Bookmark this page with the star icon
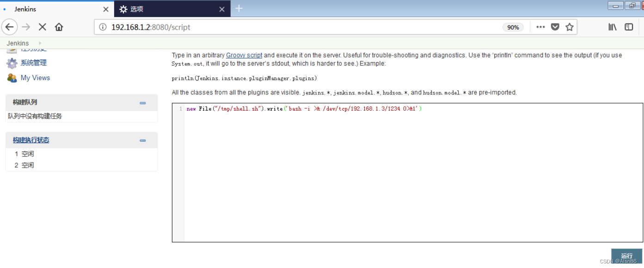 pos(570,27)
